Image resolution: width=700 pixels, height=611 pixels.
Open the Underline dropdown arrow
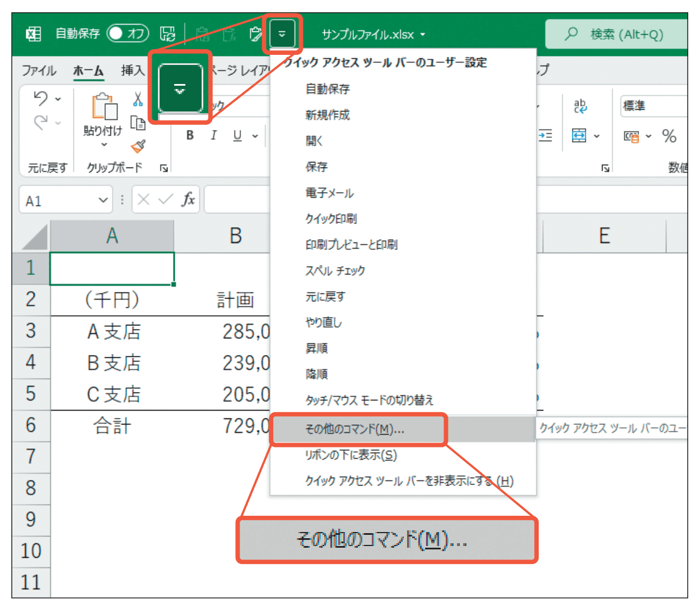tap(254, 136)
